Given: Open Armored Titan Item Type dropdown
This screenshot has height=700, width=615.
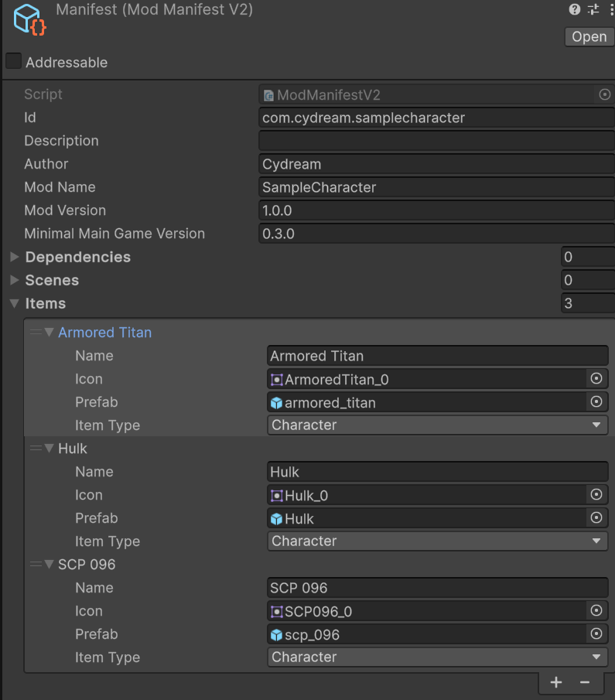Looking at the screenshot, I should click(438, 425).
